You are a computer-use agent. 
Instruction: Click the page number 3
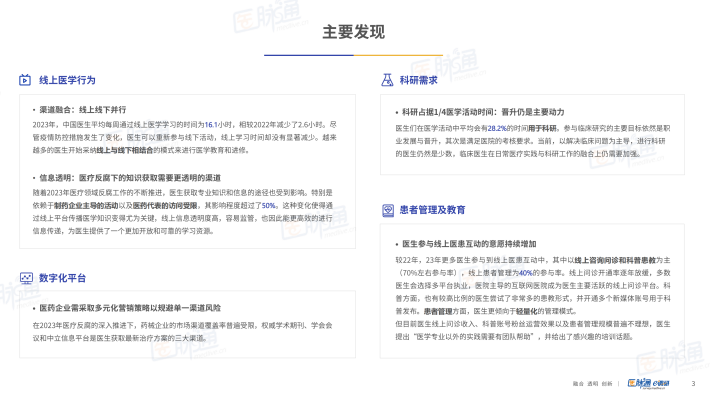[693, 384]
